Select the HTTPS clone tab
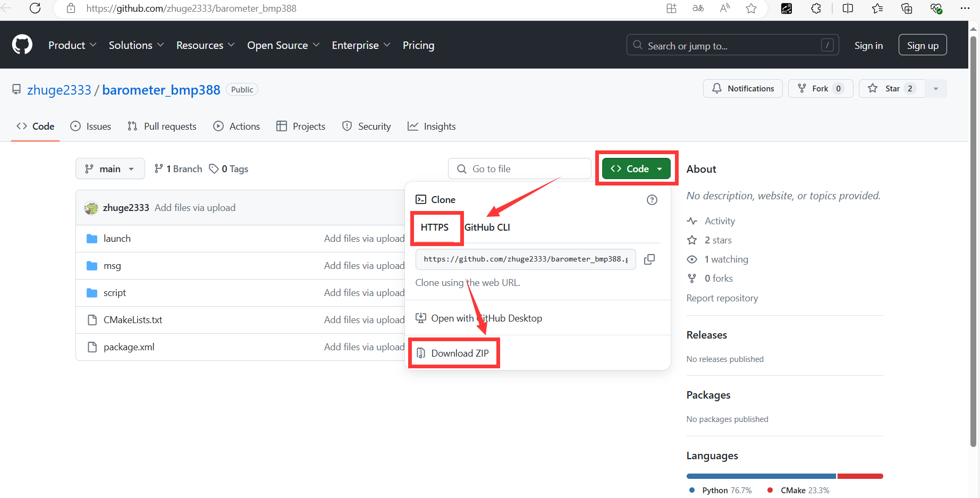 pos(435,227)
